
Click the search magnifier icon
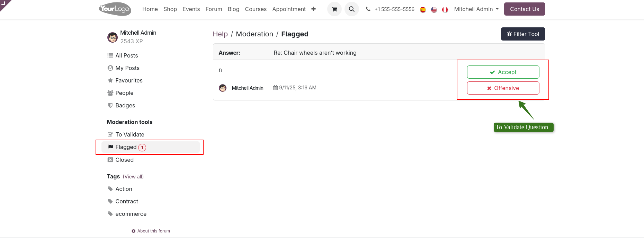pyautogui.click(x=351, y=9)
